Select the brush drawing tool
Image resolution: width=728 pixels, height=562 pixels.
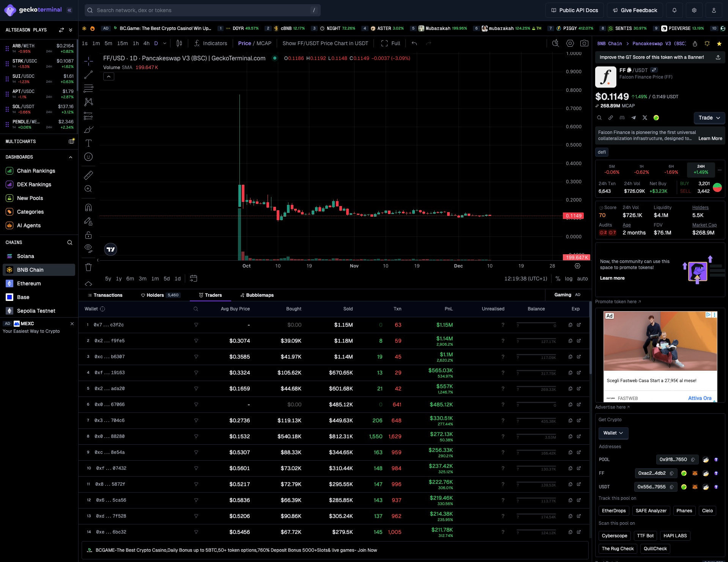88,129
